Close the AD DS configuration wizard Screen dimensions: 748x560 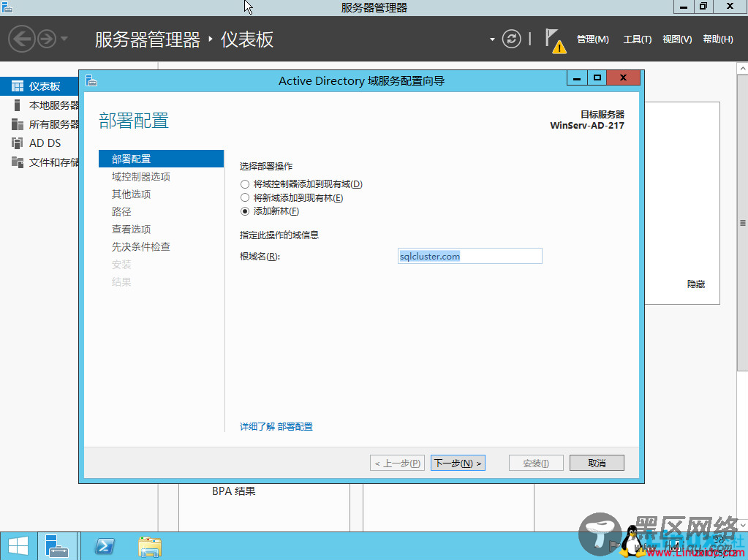[624, 78]
